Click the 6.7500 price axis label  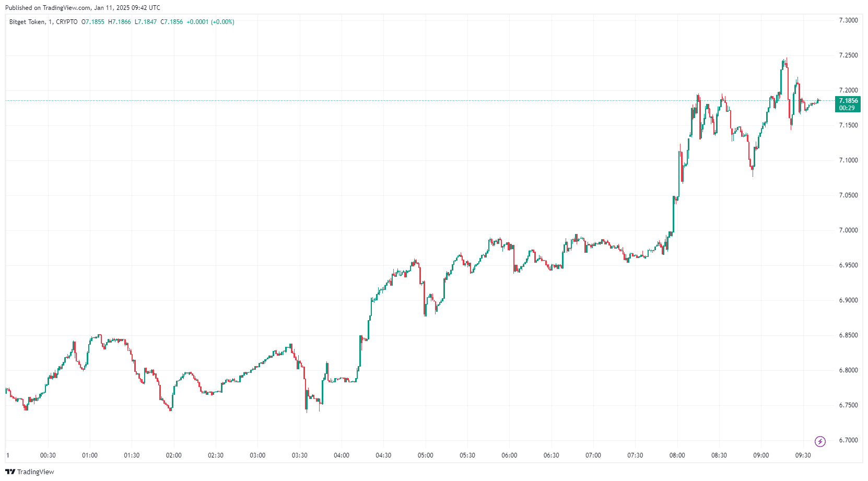tap(848, 405)
